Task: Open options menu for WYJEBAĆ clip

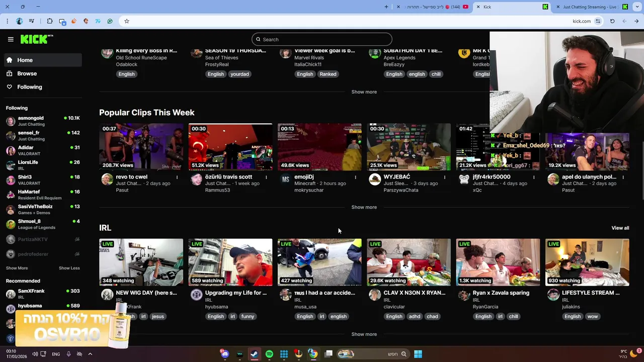Action: pyautogui.click(x=445, y=177)
